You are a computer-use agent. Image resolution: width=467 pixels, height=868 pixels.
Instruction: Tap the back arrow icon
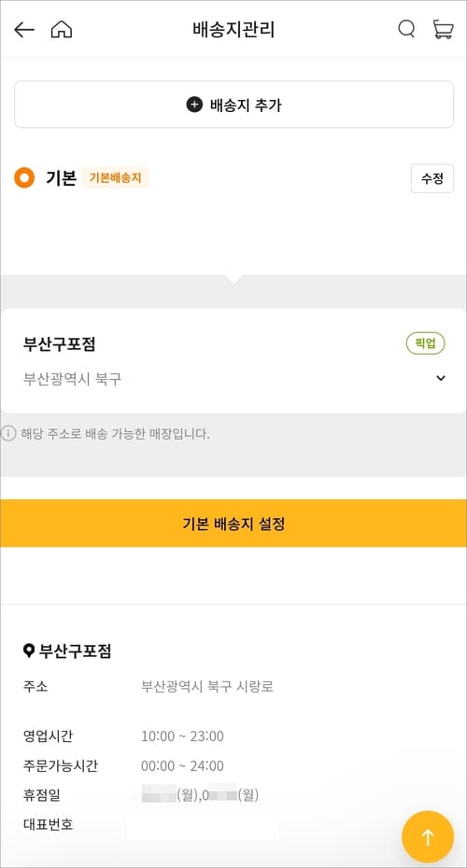(24, 30)
